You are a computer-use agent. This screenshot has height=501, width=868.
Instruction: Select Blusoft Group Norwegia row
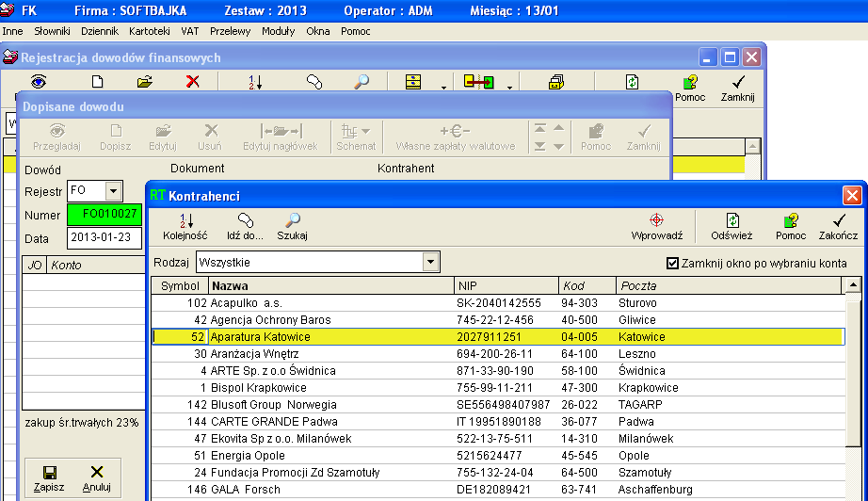coord(498,405)
